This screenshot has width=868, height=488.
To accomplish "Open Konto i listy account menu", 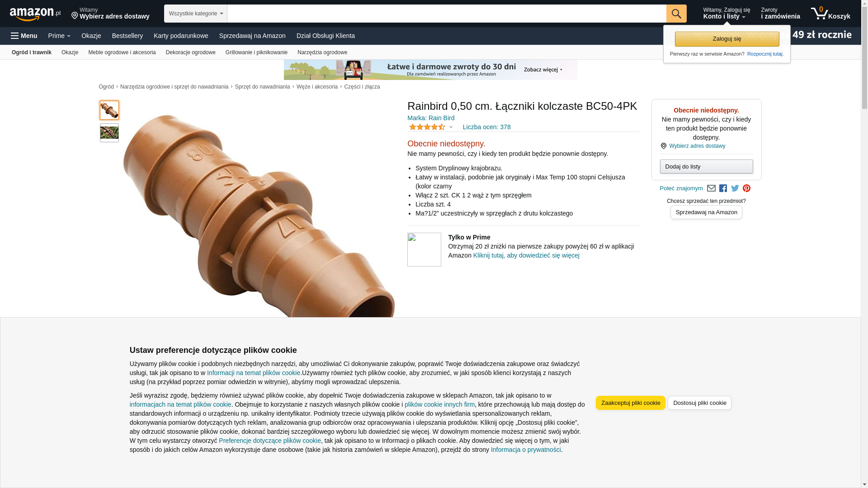I will tap(726, 14).
